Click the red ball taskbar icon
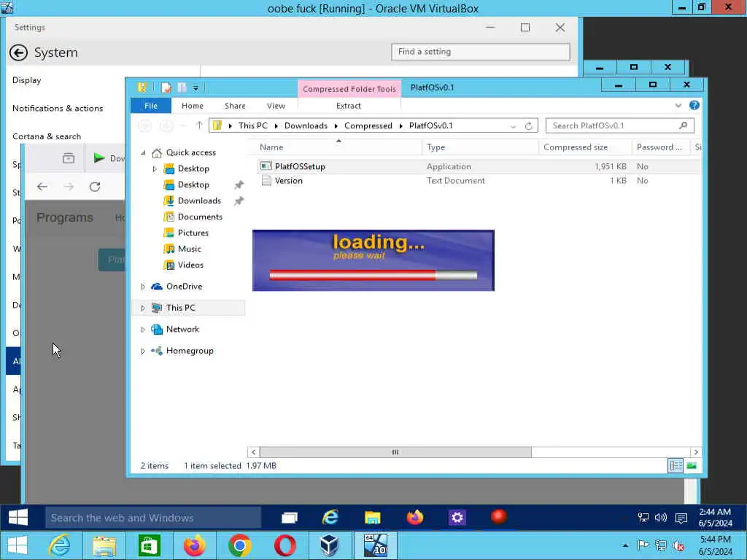The height and width of the screenshot is (560, 747). click(499, 517)
